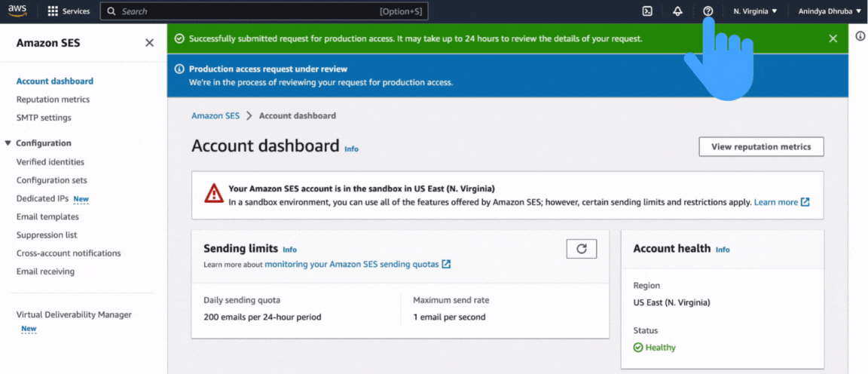Viewport: 868px width, 374px height.
Task: Click the sandbox warning triangle icon
Action: [x=214, y=194]
